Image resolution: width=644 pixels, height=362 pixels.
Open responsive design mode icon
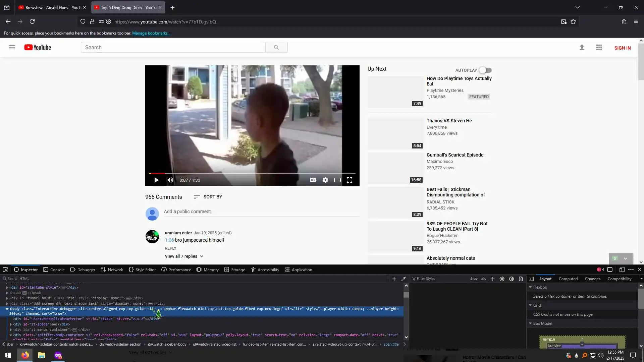622,269
